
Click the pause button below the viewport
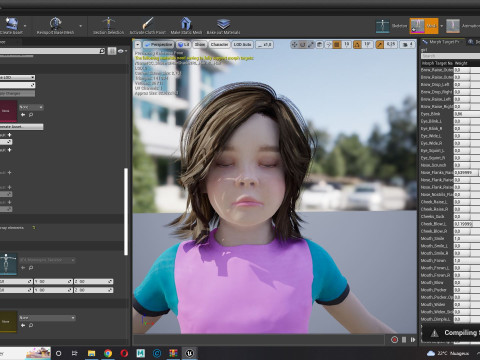click(x=404, y=340)
